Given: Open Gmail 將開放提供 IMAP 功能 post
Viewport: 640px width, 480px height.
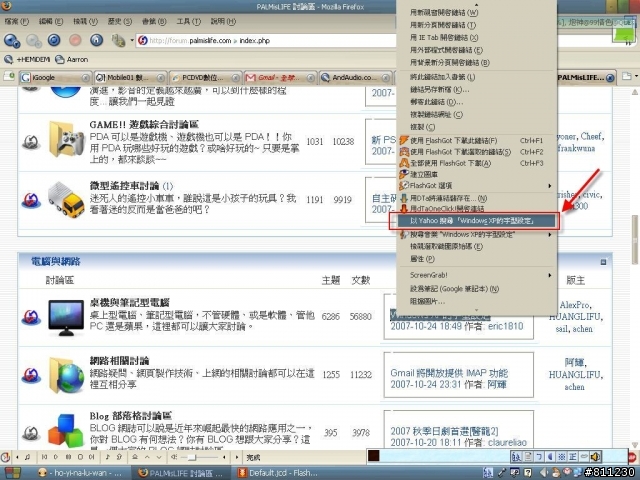Looking at the screenshot, I should tap(449, 373).
